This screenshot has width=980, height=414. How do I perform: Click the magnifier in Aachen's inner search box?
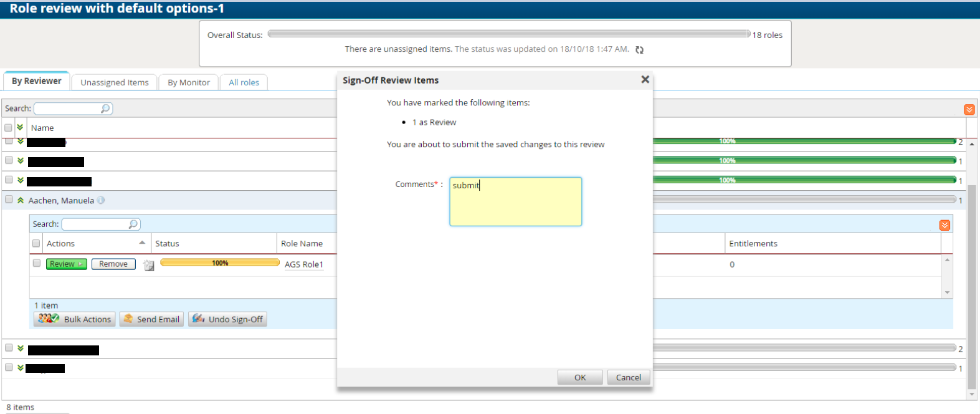(133, 224)
